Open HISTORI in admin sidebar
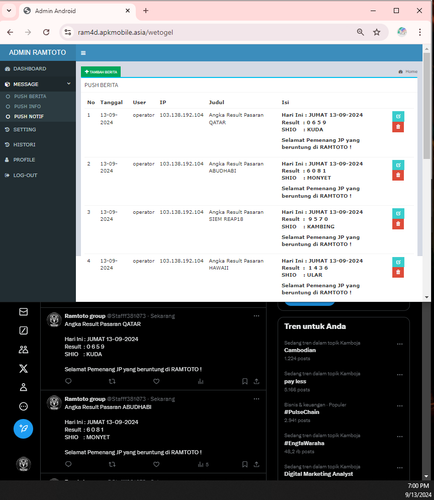The height and width of the screenshot is (500, 434). (24, 145)
